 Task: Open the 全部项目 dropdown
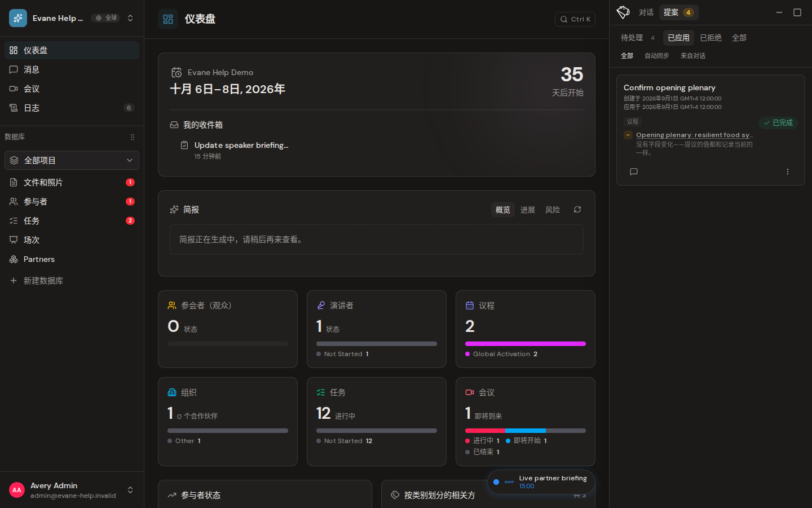pos(72,160)
